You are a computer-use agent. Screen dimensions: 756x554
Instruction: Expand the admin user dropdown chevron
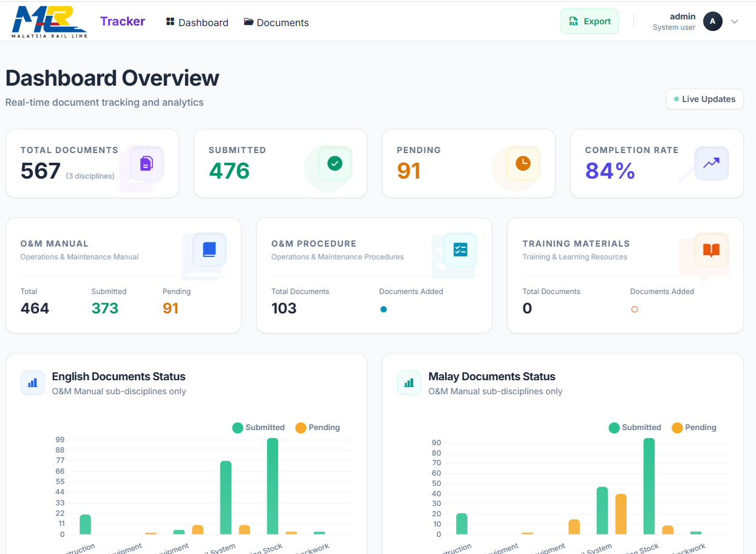coord(734,21)
